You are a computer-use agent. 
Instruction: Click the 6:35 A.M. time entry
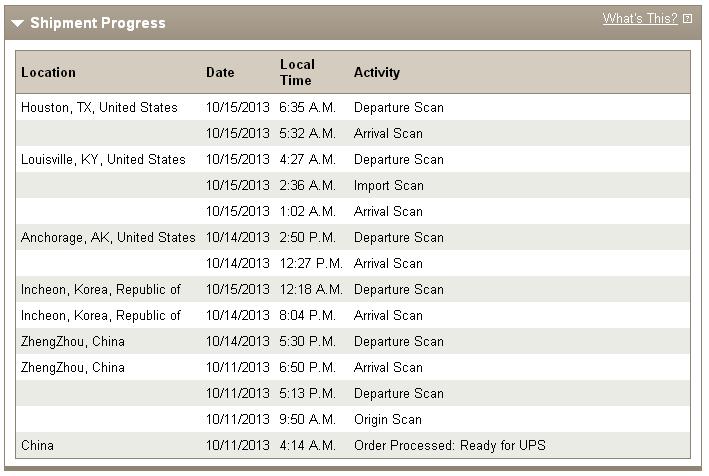tap(307, 108)
